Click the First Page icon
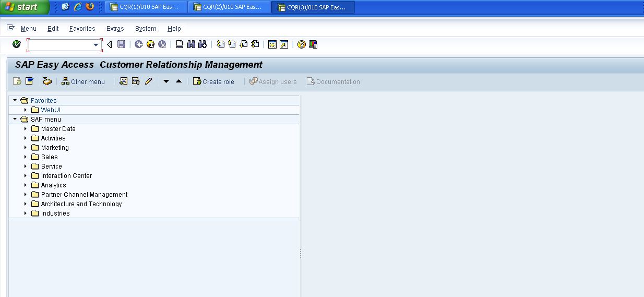The height and width of the screenshot is (297, 644). click(x=220, y=44)
